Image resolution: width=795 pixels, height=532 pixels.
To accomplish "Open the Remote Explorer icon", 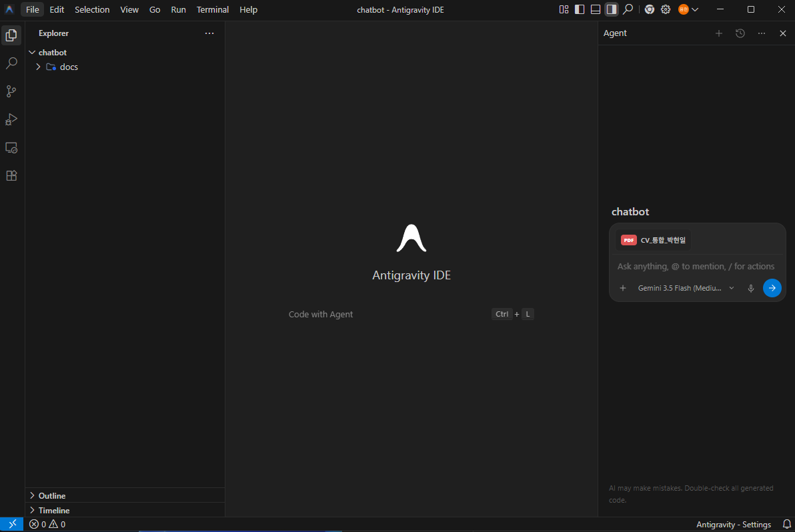I will [11, 148].
